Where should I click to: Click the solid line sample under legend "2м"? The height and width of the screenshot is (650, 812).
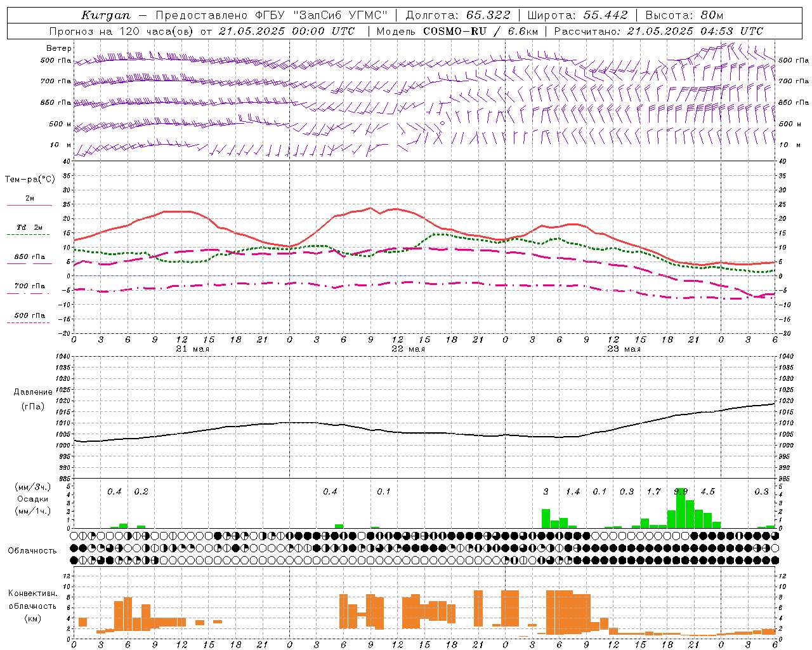pos(30,206)
